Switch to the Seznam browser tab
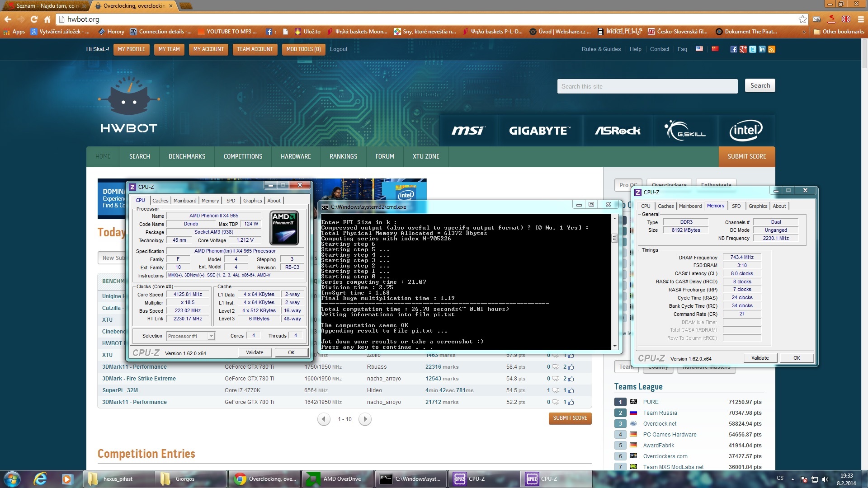Screen dimensions: 868x488 tap(47, 6)
